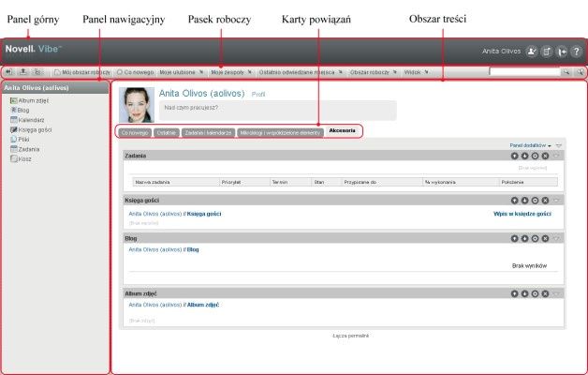The image size is (588, 375).
Task: Move the Księga gości accessory down
Action: click(524, 201)
